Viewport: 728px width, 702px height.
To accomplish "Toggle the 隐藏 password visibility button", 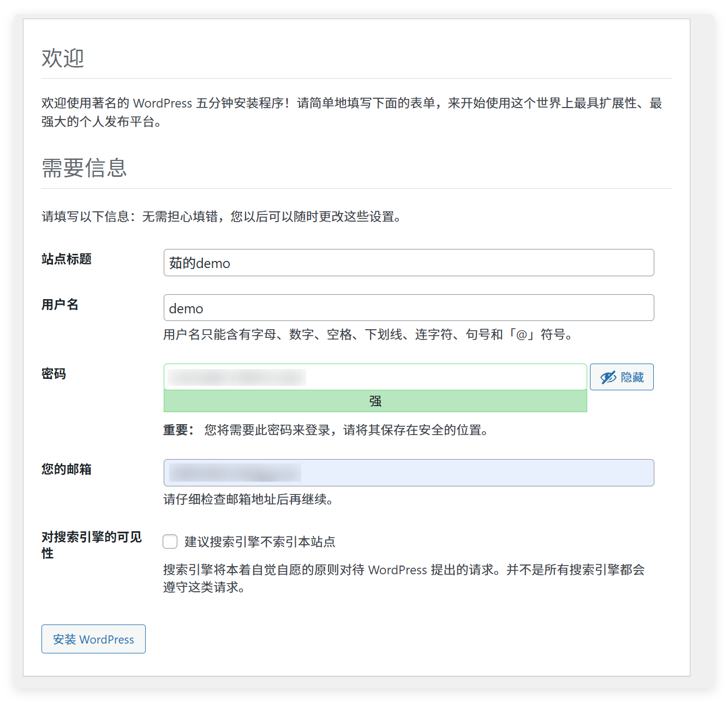I will pyautogui.click(x=622, y=377).
